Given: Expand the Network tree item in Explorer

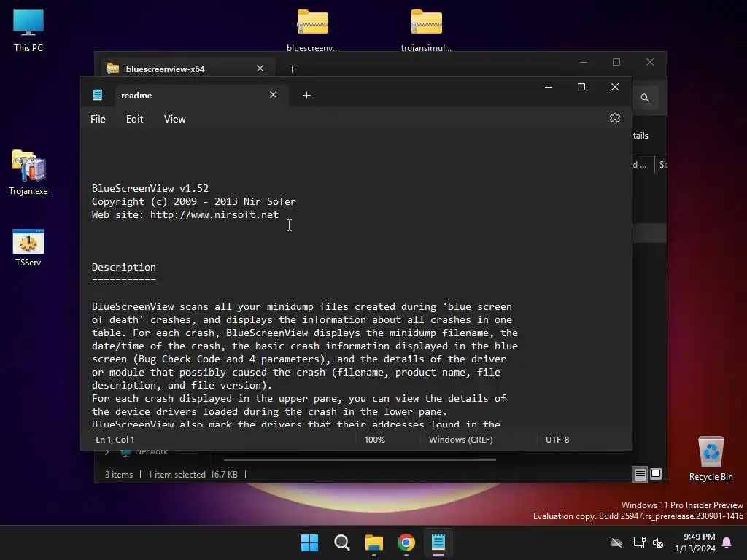Looking at the screenshot, I should click(x=107, y=451).
